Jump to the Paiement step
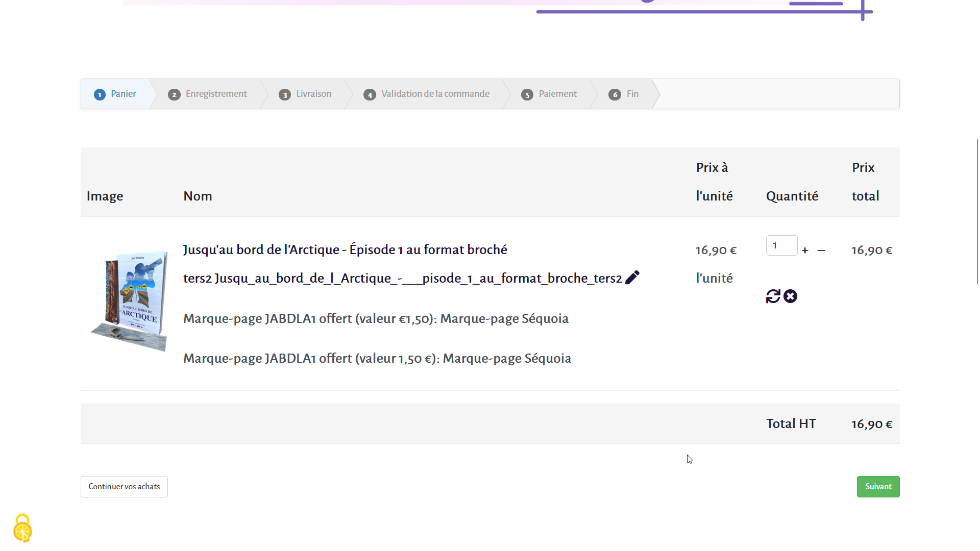 point(557,94)
